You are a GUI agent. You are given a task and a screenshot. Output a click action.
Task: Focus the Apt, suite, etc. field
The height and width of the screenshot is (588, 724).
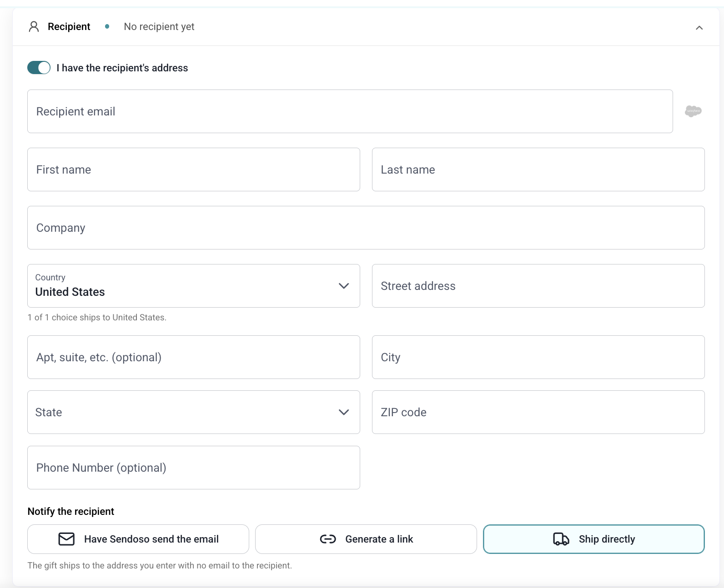[194, 357]
